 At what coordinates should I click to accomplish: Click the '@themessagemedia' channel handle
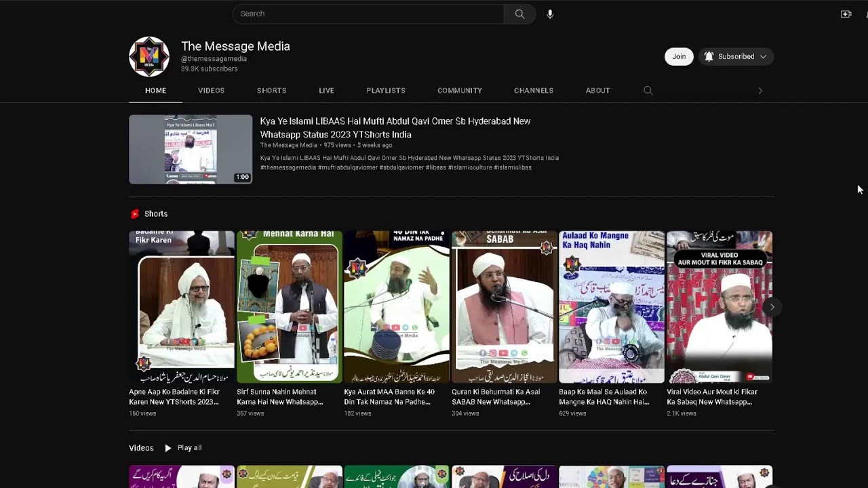pos(214,59)
